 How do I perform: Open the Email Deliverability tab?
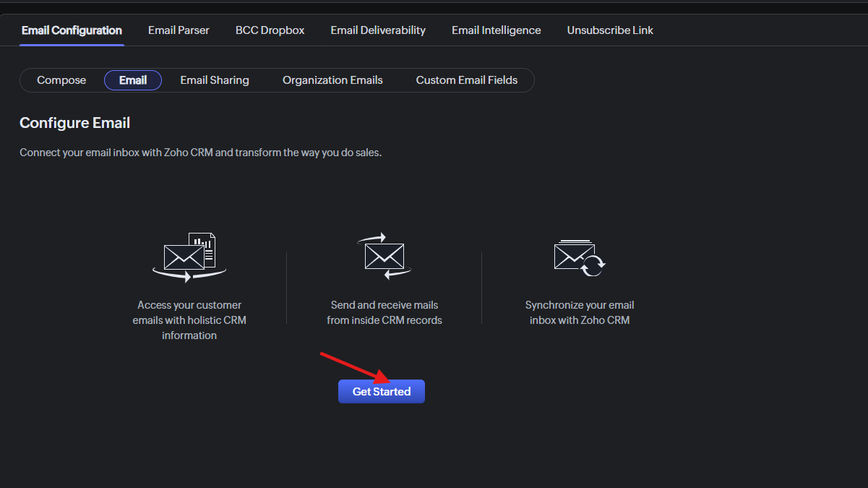[x=378, y=30]
